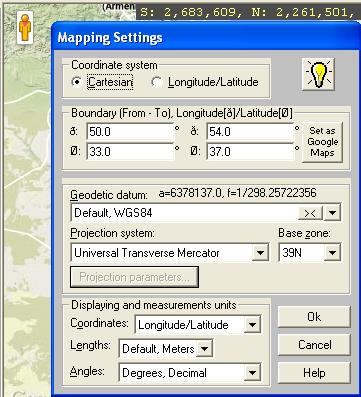This screenshot has width=361, height=397.
Task: Expand the Projection system dropdown
Action: point(260,253)
